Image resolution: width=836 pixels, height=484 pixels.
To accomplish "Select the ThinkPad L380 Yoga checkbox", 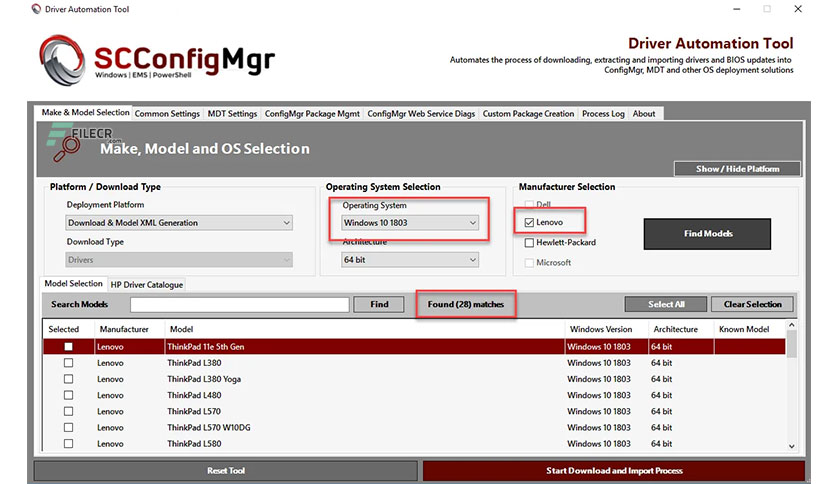I will pos(68,379).
